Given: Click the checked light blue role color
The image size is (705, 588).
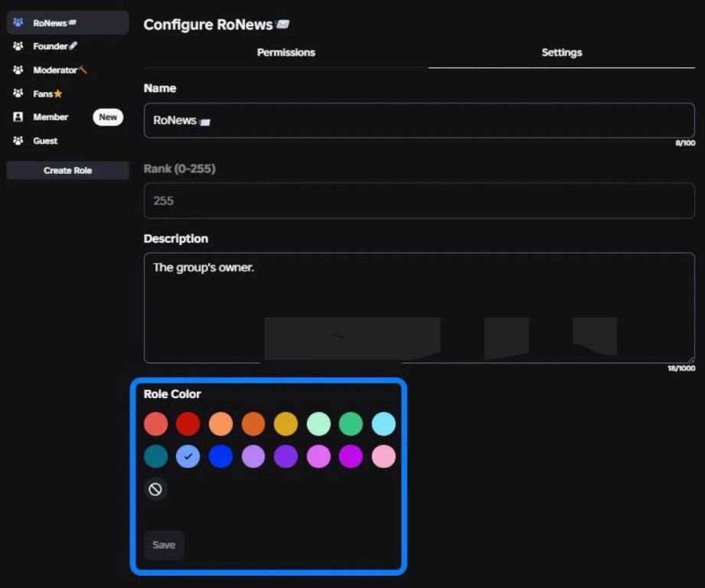Looking at the screenshot, I should 188,456.
